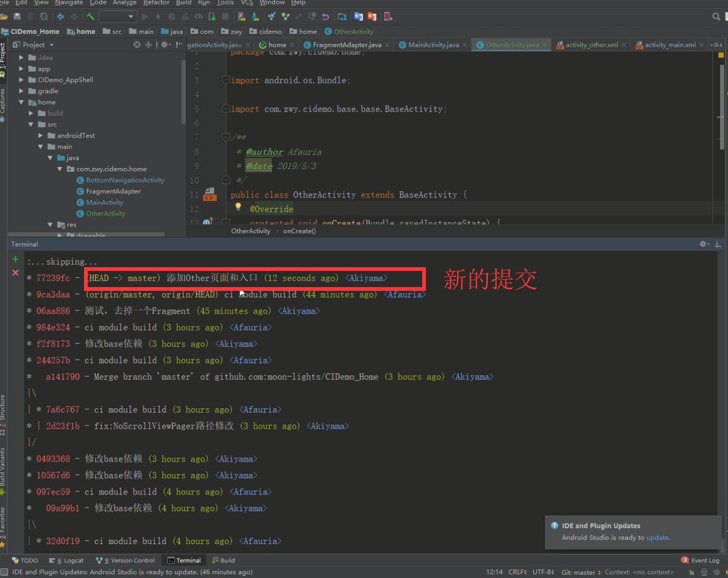Open the SDK Manager icon
Screen dimensions: 728x578
(x=255, y=17)
